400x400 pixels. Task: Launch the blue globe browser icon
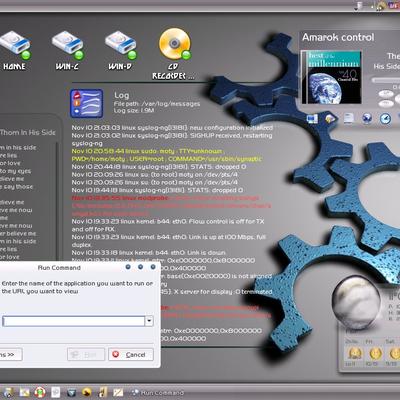pyautogui.click(x=367, y=118)
